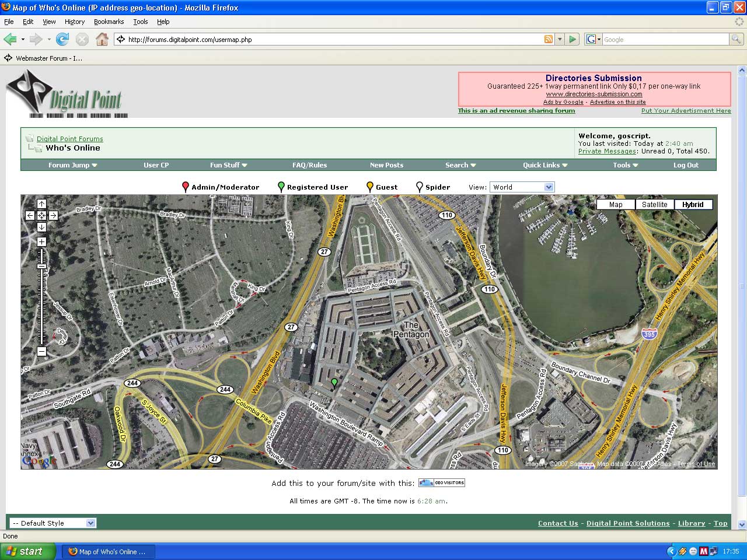Expand the Tools menu in the forum navbar
This screenshot has width=747, height=560.
click(626, 165)
